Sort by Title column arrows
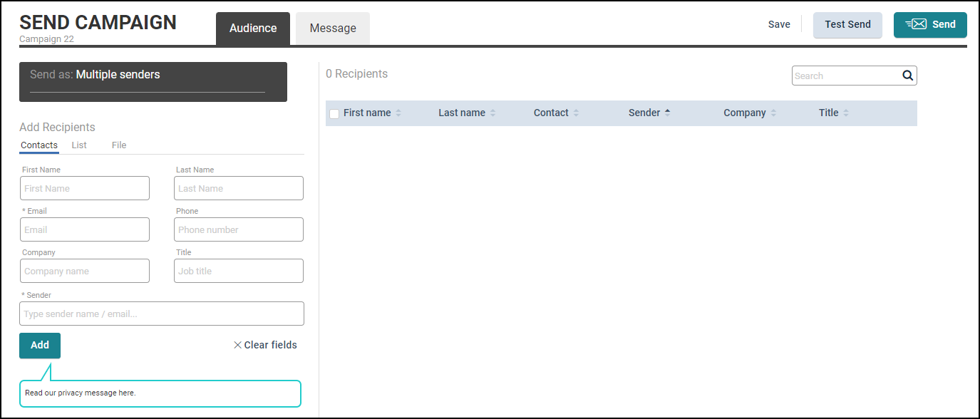This screenshot has height=419, width=980. (846, 113)
